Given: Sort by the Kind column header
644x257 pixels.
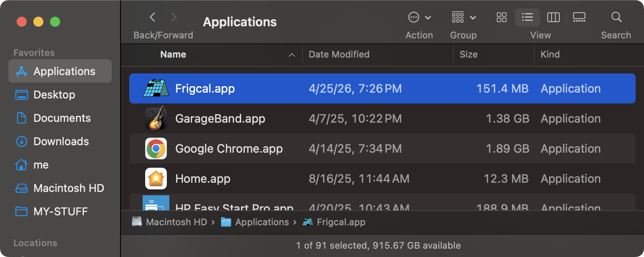Looking at the screenshot, I should click(550, 54).
